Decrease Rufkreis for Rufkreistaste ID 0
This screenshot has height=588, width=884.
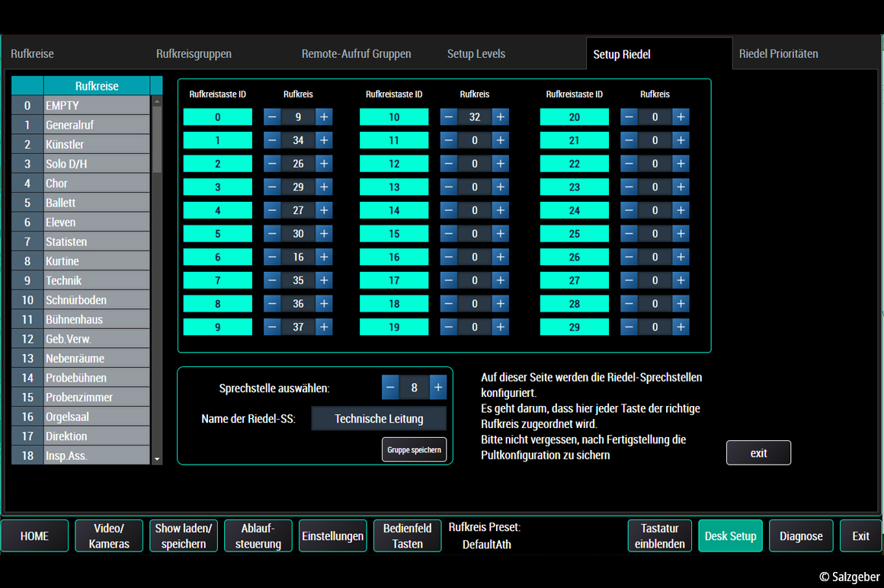[272, 117]
